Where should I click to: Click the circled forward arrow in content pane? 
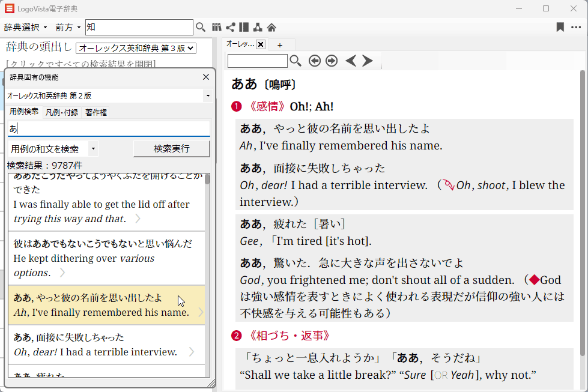coord(331,61)
